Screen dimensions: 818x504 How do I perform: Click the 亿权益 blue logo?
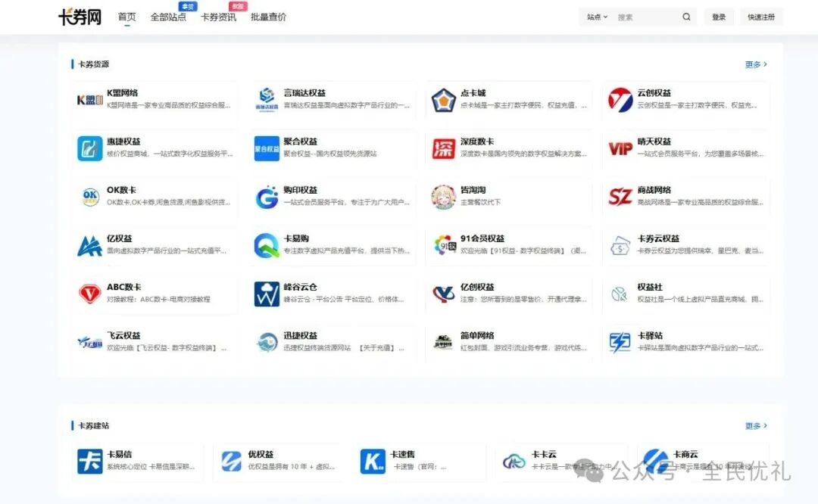89,245
